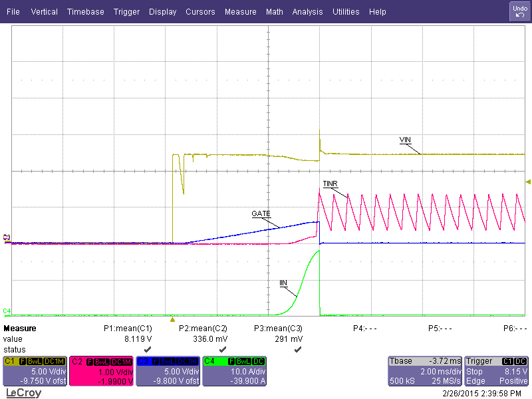Open the C1 channel descriptor box
This screenshot has width=532, height=399.
coord(35,371)
